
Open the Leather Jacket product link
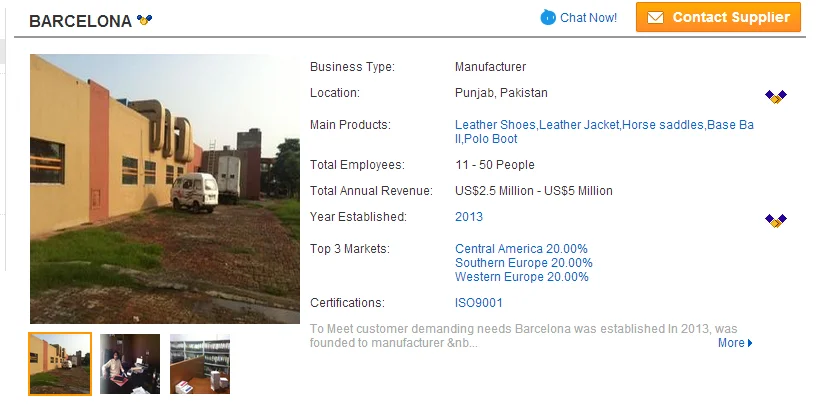click(x=579, y=125)
